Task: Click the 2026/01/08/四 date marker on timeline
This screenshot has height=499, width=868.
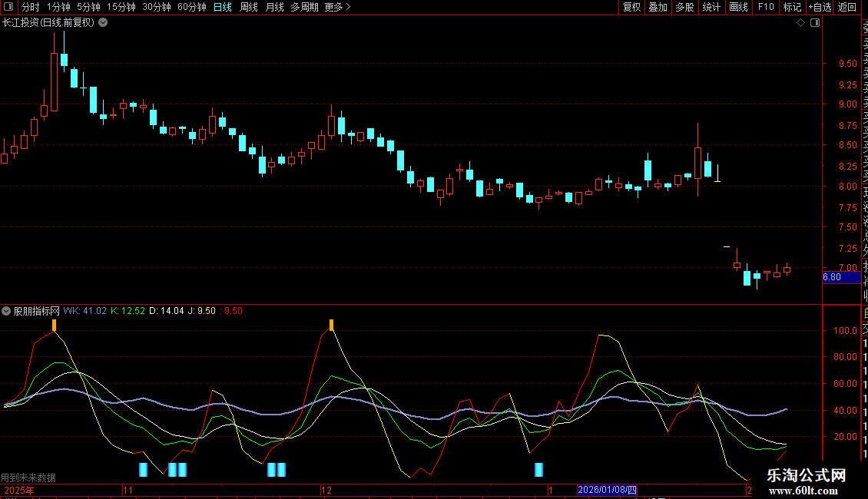Action: [x=607, y=490]
